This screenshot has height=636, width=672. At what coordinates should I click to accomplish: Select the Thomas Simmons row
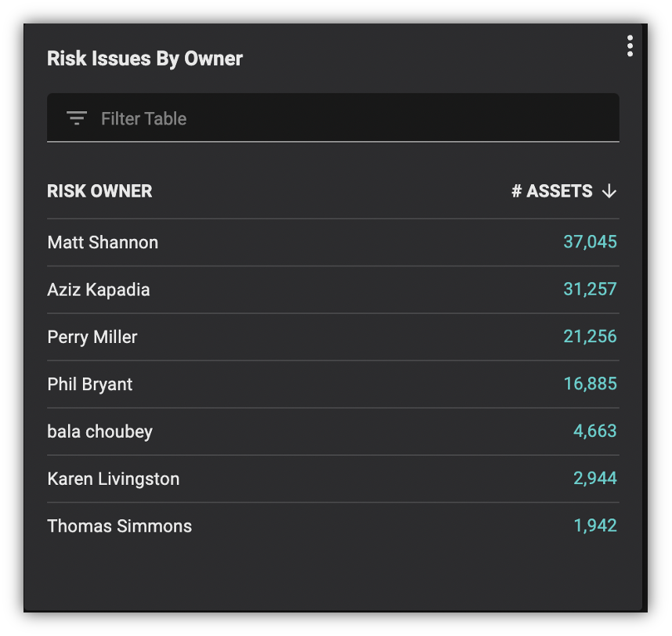(x=333, y=526)
